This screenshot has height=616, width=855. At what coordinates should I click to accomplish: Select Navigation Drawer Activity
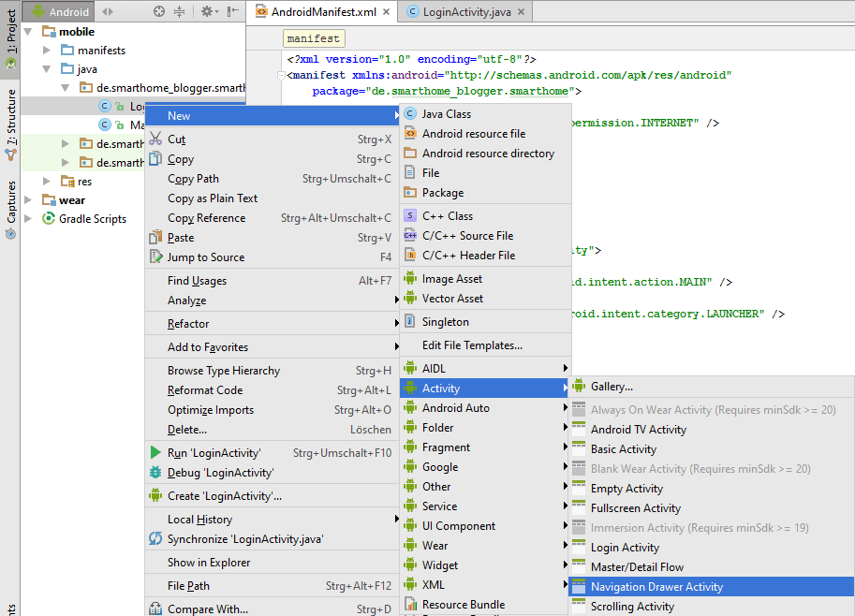tap(711, 587)
